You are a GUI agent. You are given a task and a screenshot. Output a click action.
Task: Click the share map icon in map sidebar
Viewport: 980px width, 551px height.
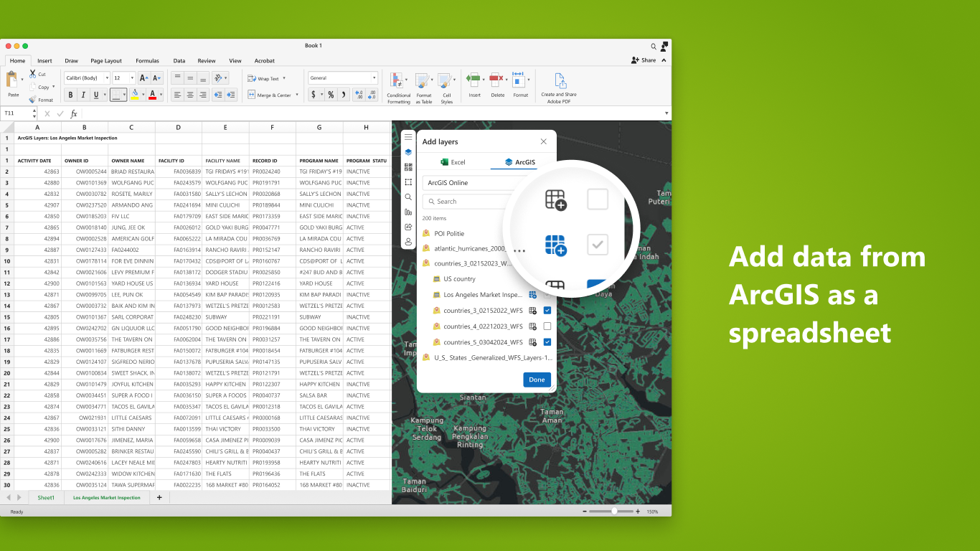point(408,227)
